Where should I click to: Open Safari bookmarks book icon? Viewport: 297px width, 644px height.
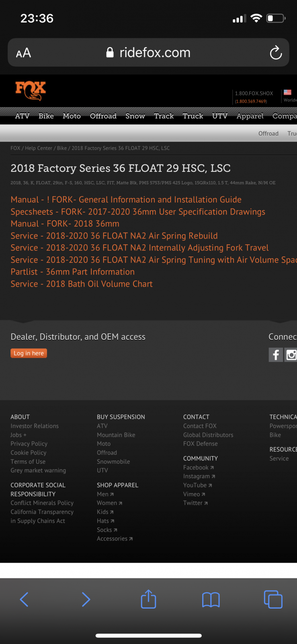[211, 599]
